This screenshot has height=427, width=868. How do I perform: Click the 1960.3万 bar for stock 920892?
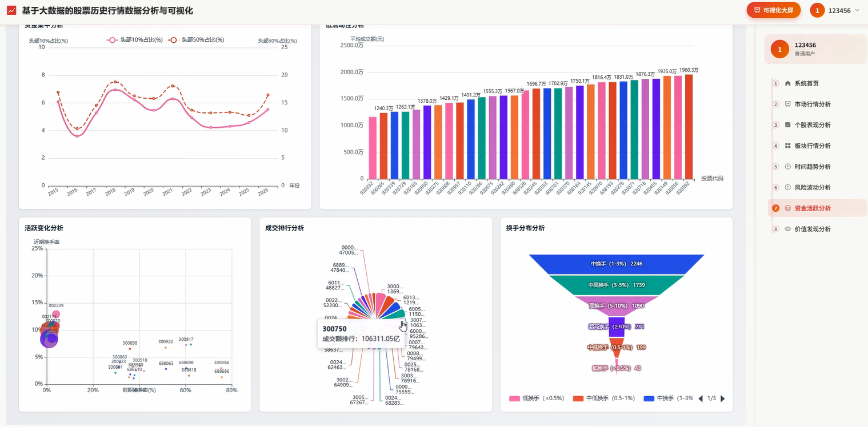click(689, 126)
